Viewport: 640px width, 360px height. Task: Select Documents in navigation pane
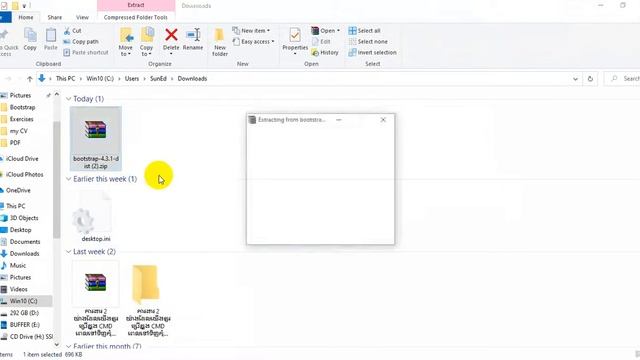click(x=20, y=242)
